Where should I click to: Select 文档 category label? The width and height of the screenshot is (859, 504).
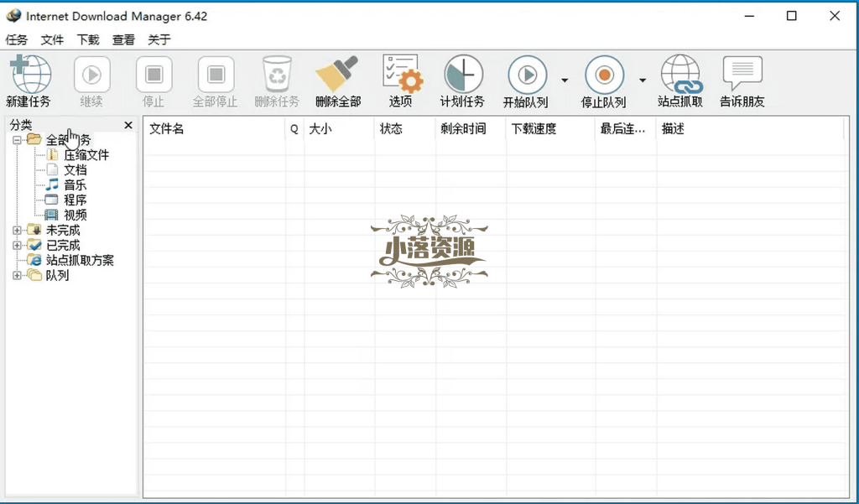pyautogui.click(x=75, y=170)
